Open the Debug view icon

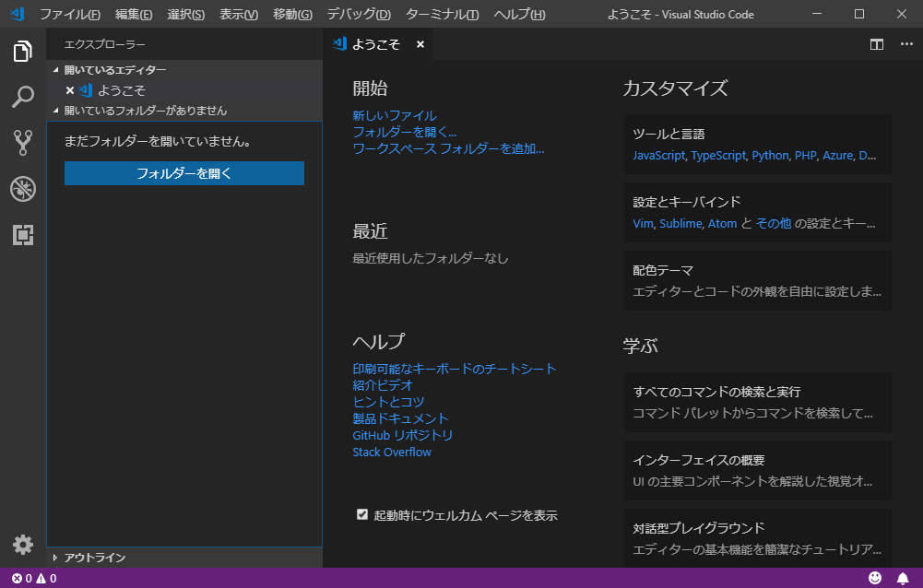[23, 189]
